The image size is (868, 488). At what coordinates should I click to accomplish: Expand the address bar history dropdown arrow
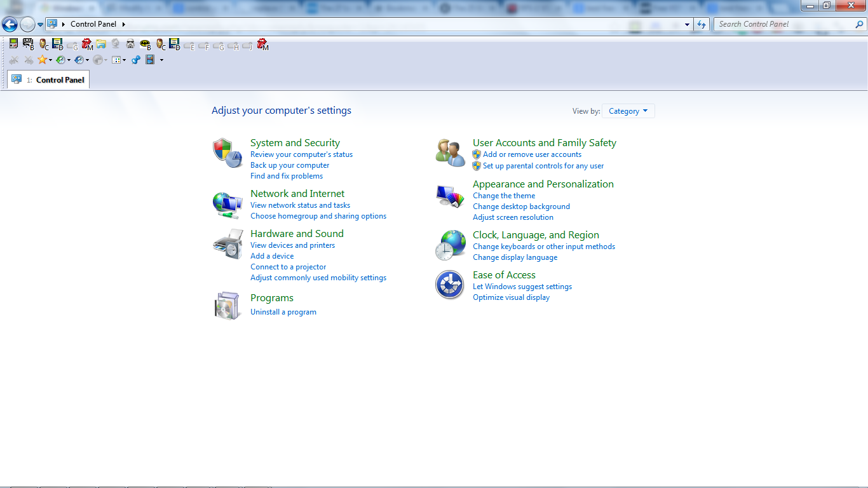pos(688,24)
